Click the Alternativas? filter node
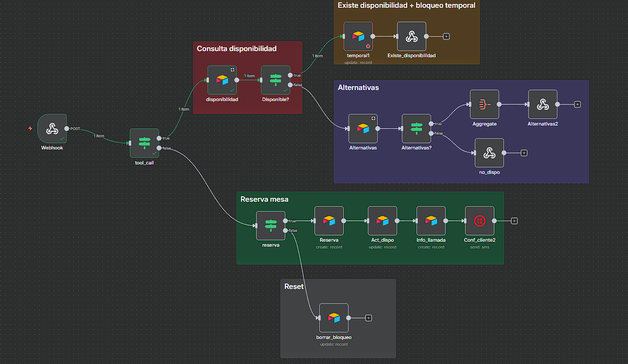The image size is (628, 364). pyautogui.click(x=416, y=128)
